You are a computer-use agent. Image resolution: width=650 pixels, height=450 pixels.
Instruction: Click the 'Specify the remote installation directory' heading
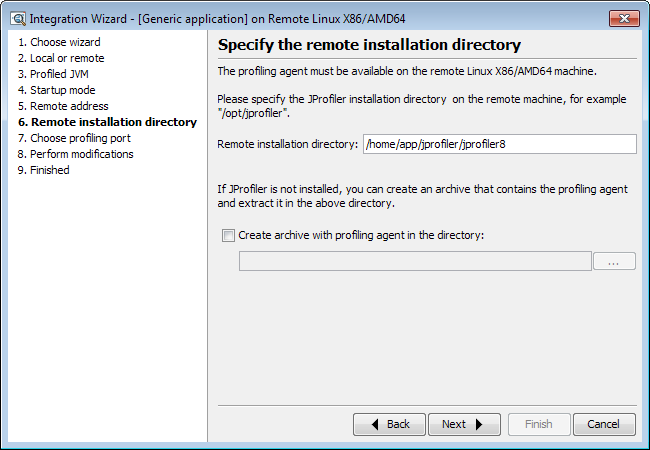coord(369,45)
